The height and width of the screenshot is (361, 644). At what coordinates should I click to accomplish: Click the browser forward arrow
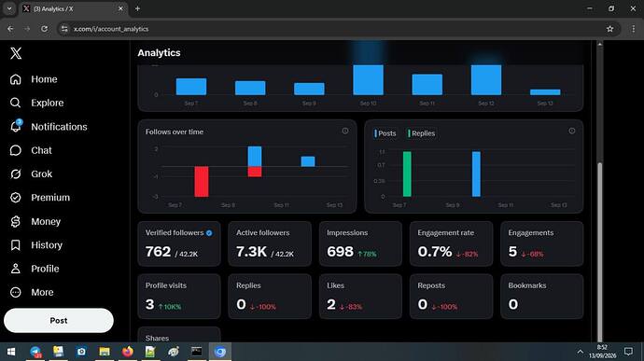click(x=27, y=29)
